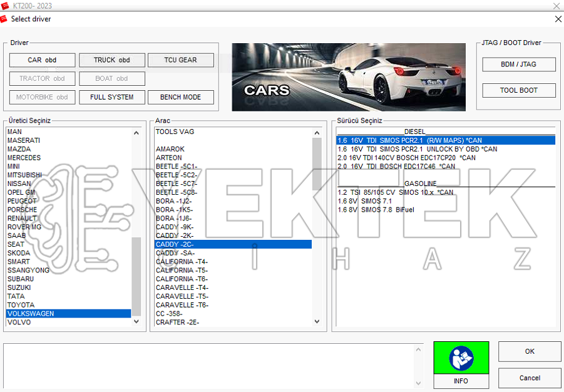
Task: Select CARAVELLE -T6- model
Action: (x=233, y=305)
